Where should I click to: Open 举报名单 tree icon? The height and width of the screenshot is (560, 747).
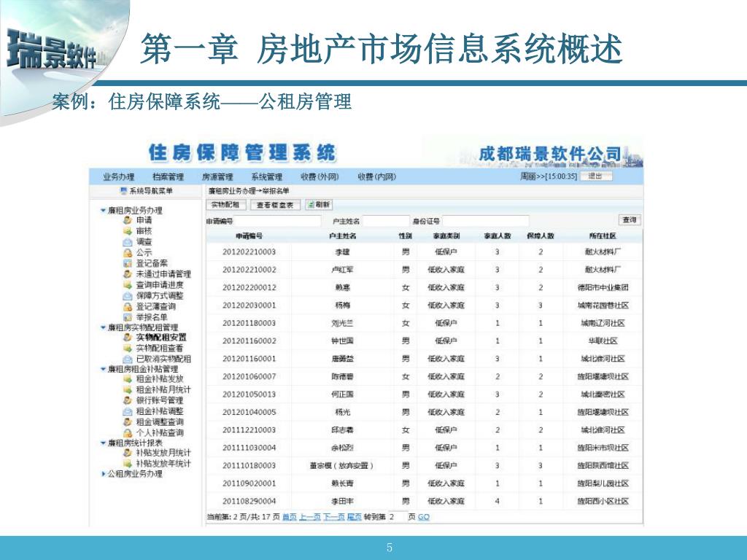pos(127,317)
